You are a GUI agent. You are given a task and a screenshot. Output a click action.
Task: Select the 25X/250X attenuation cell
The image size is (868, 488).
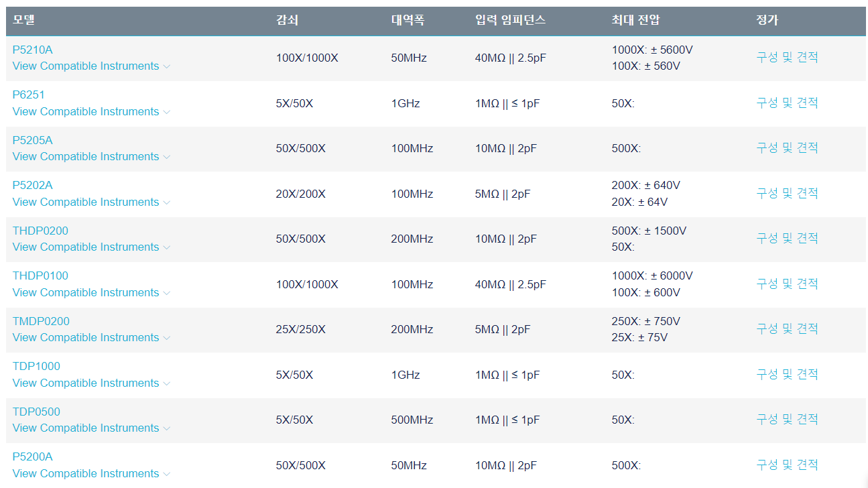(x=301, y=329)
